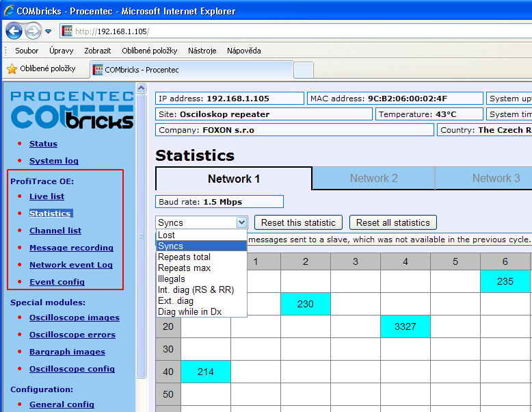Viewport: 532px width, 412px height.
Task: Choose Ext. diag in the dropdown list
Action: point(202,301)
